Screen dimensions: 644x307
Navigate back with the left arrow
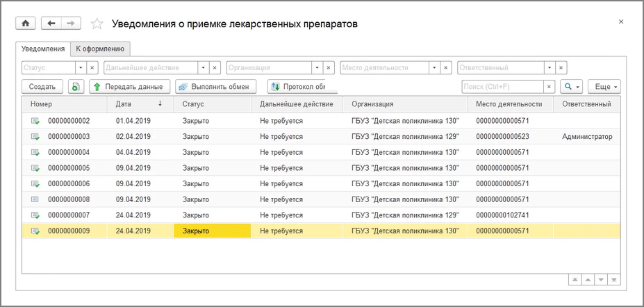point(51,24)
